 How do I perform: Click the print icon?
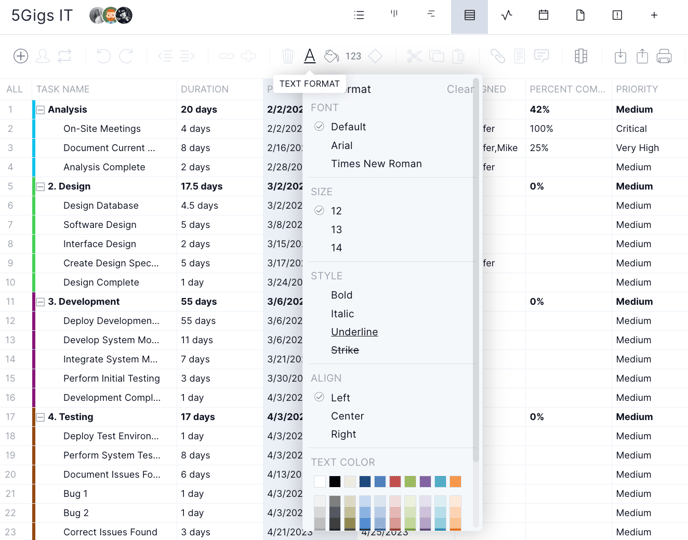664,56
